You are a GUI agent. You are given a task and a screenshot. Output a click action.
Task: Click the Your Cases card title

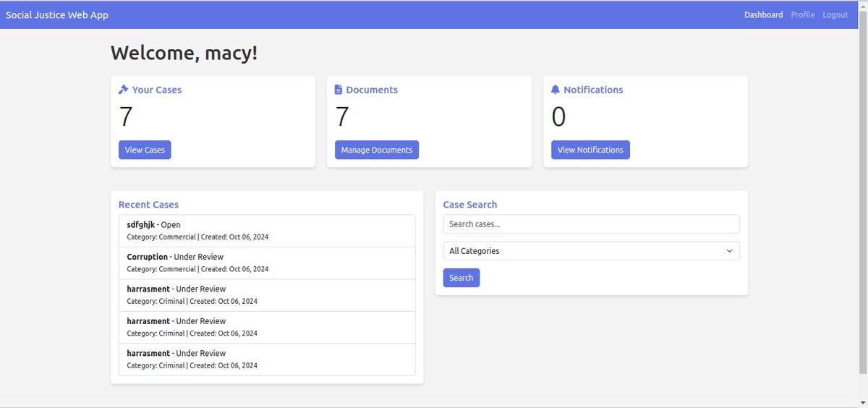tap(157, 90)
